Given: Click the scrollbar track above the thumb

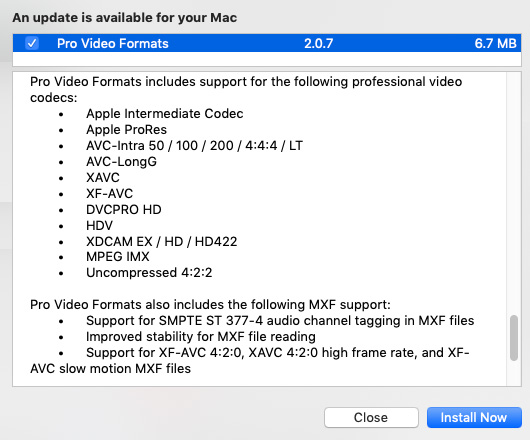Looking at the screenshot, I should (x=514, y=193).
